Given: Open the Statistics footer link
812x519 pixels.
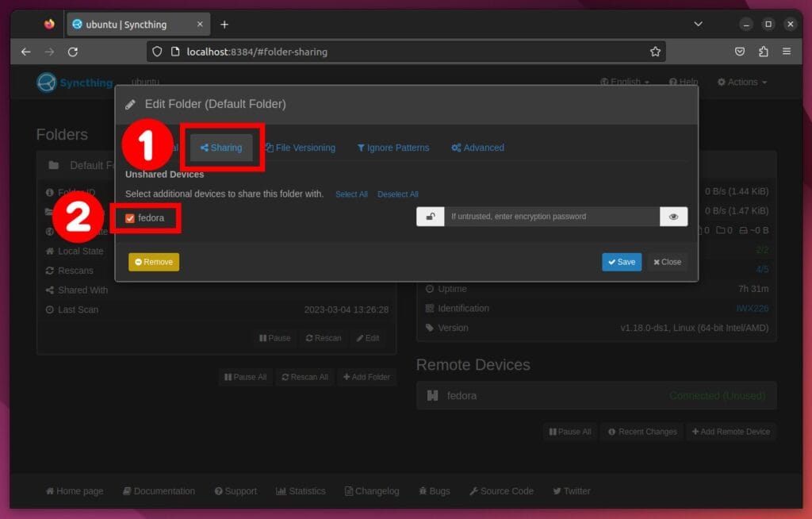Looking at the screenshot, I should [x=301, y=491].
